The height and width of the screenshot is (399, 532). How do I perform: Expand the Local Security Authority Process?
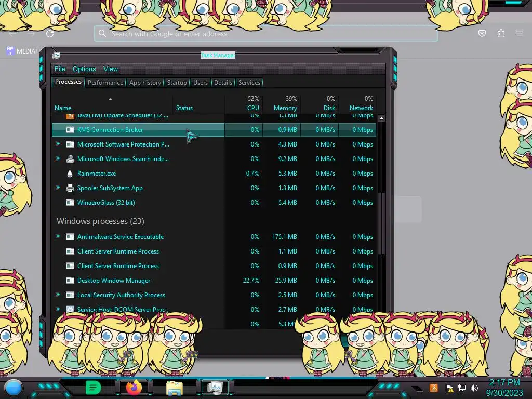click(58, 295)
